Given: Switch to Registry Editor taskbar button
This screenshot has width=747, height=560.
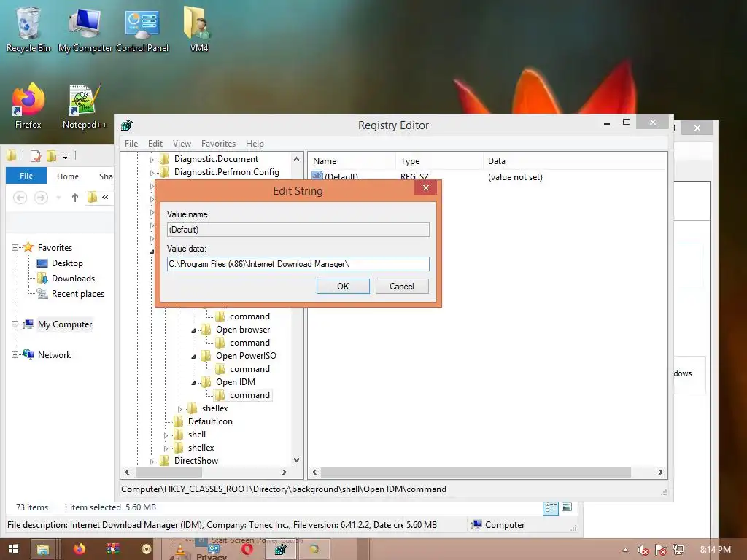Looking at the screenshot, I should tap(280, 550).
